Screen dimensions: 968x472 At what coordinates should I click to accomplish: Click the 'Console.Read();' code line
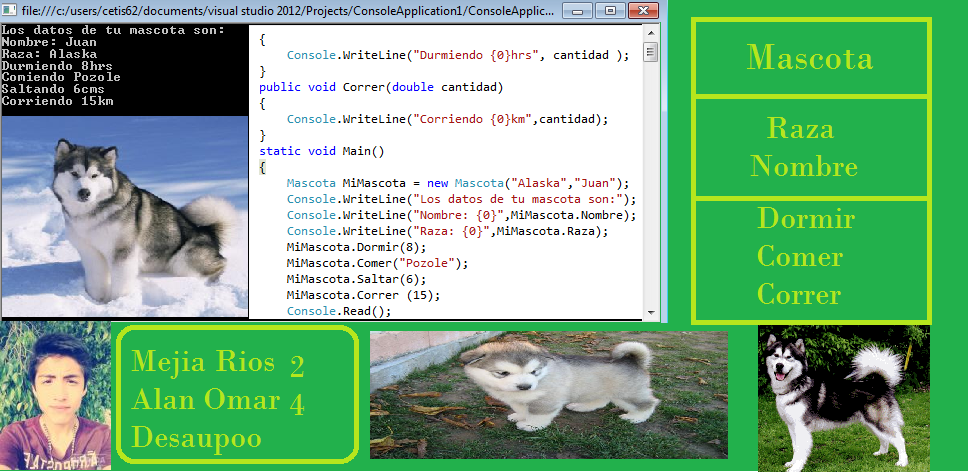pos(339,311)
